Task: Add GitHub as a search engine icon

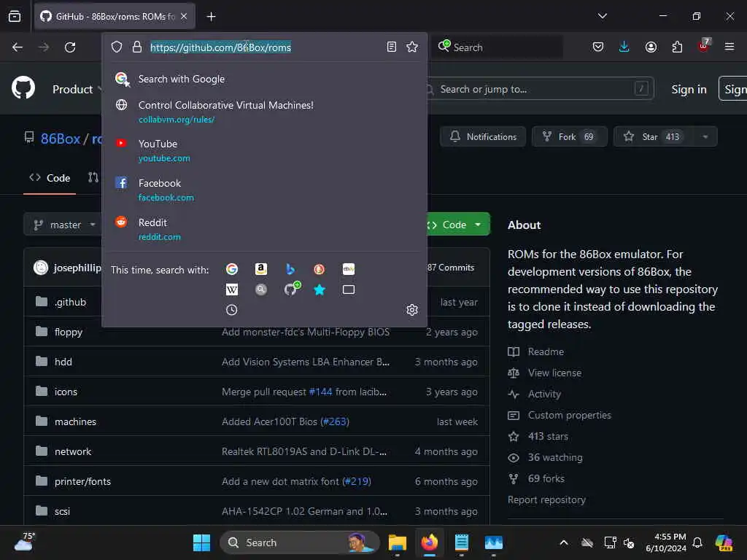Action: tap(291, 289)
